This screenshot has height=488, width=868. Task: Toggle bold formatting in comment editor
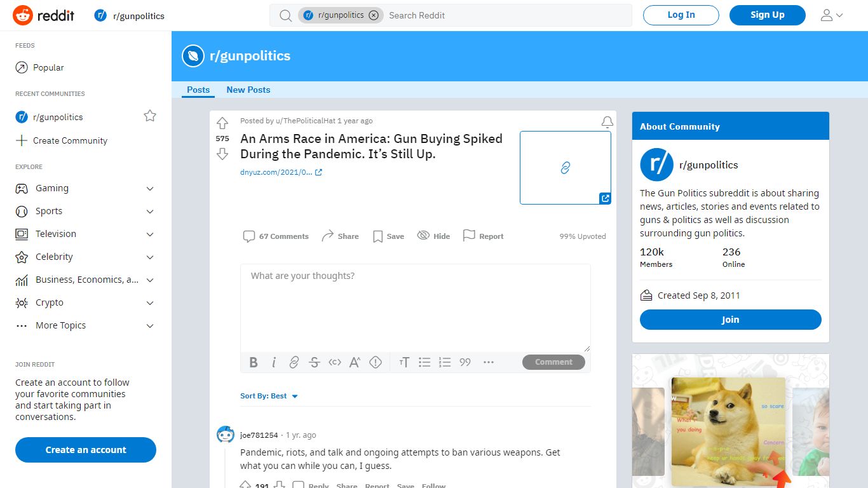click(254, 362)
